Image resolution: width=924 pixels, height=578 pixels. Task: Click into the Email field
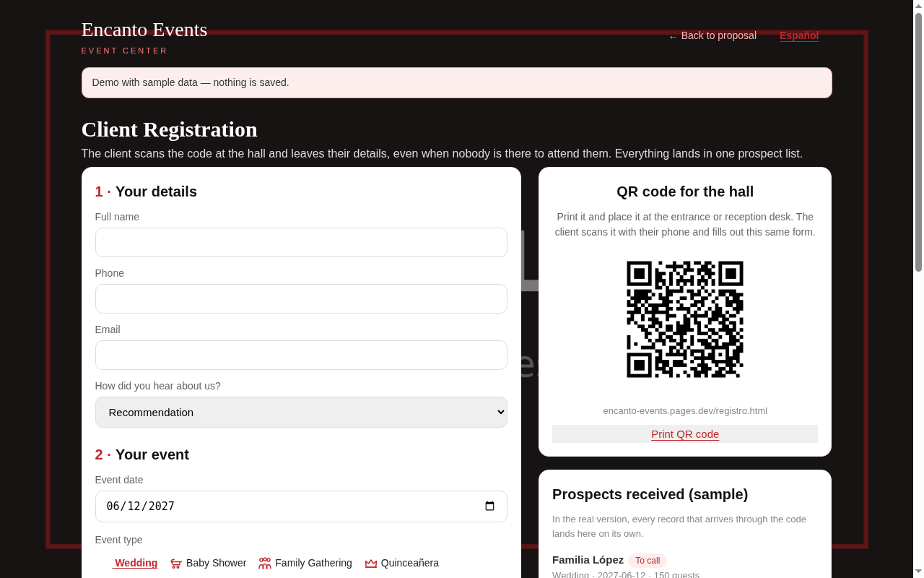(301, 355)
